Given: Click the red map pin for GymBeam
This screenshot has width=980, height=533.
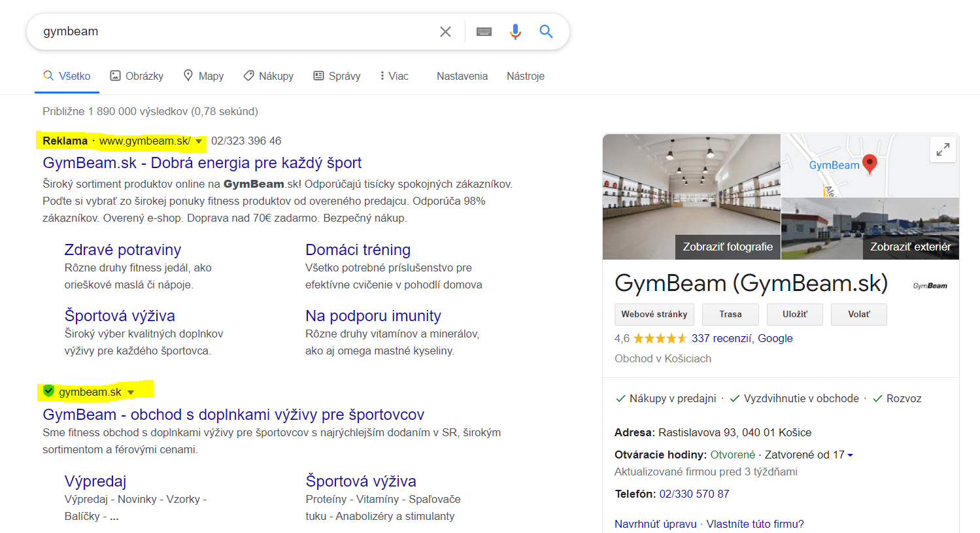Looking at the screenshot, I should coord(870,163).
